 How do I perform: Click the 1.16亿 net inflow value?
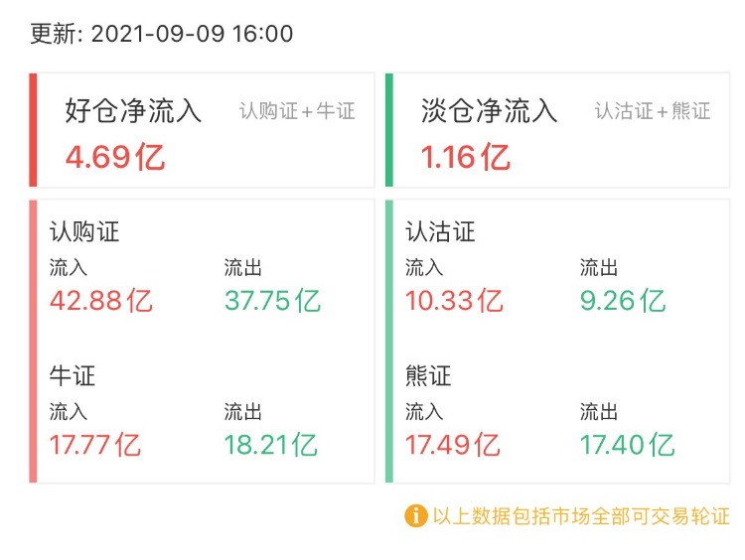466,157
